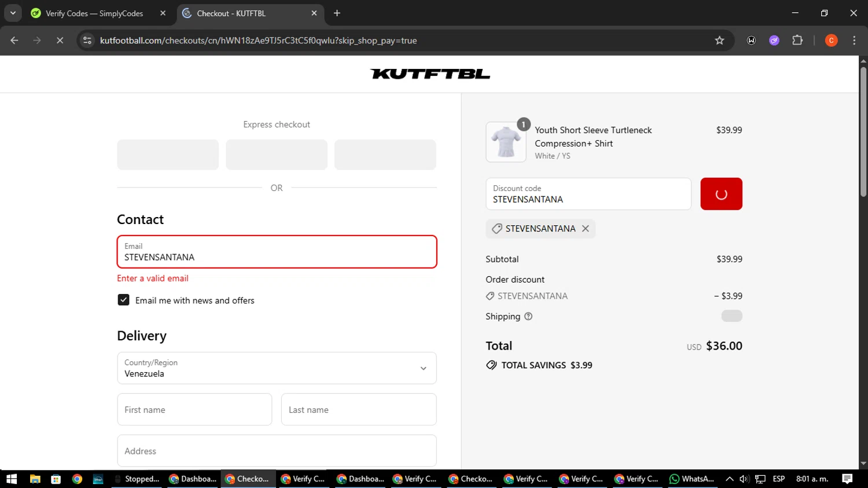
Task: Open the 8:01 a. m. clock
Action: (812, 479)
